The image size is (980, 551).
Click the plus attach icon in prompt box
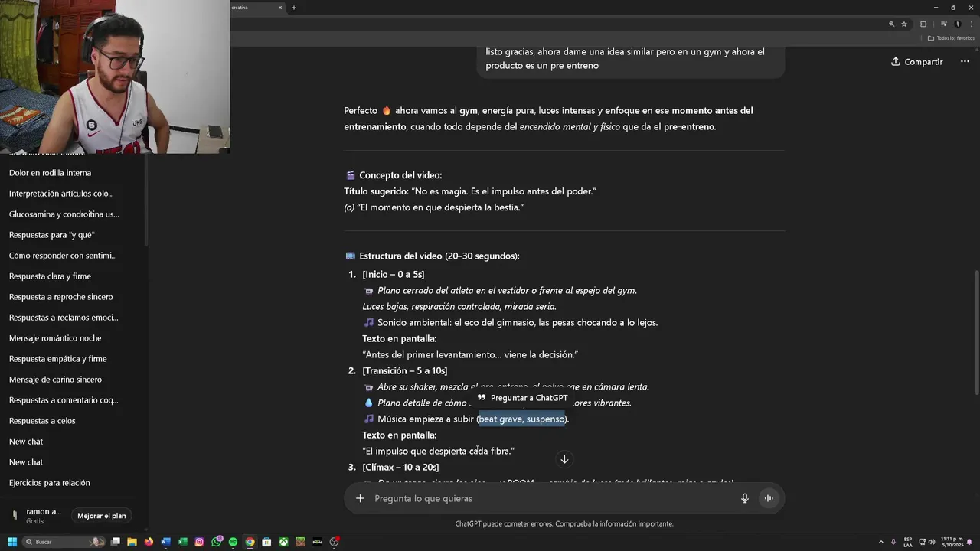tap(360, 498)
